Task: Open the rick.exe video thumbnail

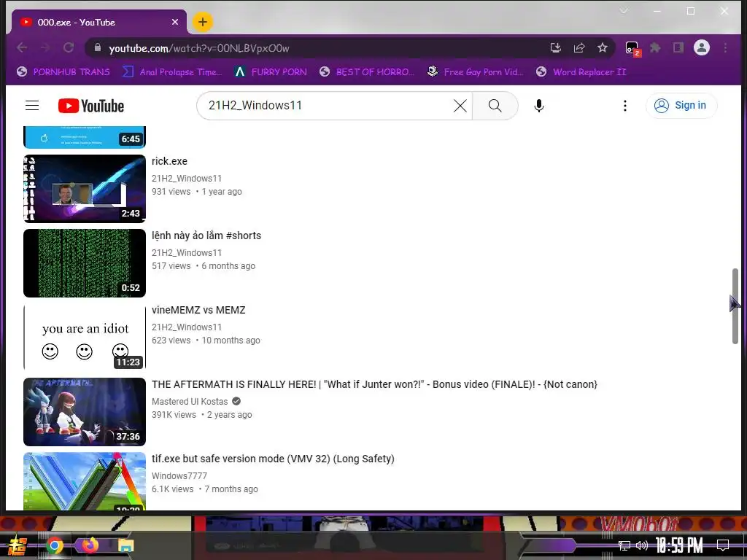Action: [x=85, y=189]
